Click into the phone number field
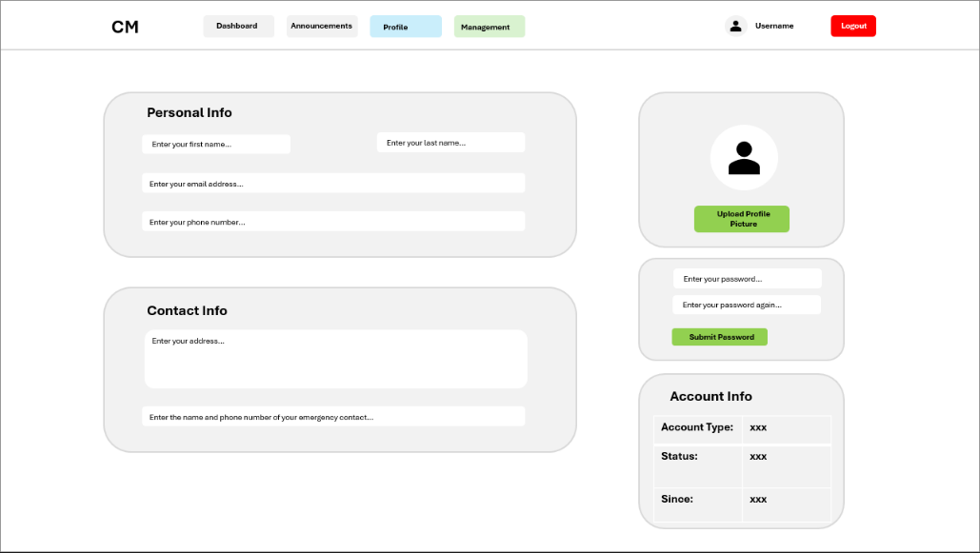 click(x=333, y=222)
